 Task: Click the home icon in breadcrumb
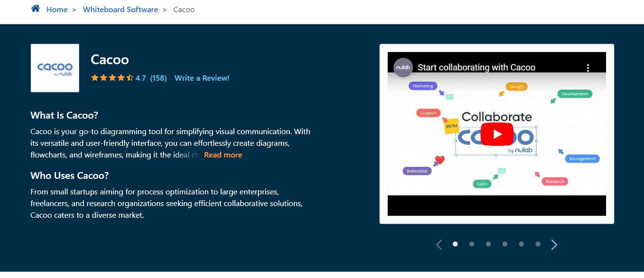tap(35, 9)
